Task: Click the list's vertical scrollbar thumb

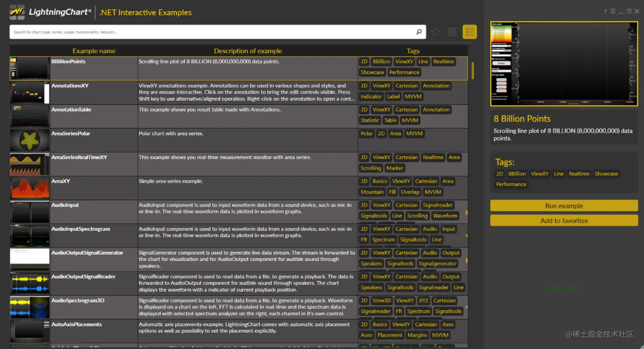Action: 472,70
